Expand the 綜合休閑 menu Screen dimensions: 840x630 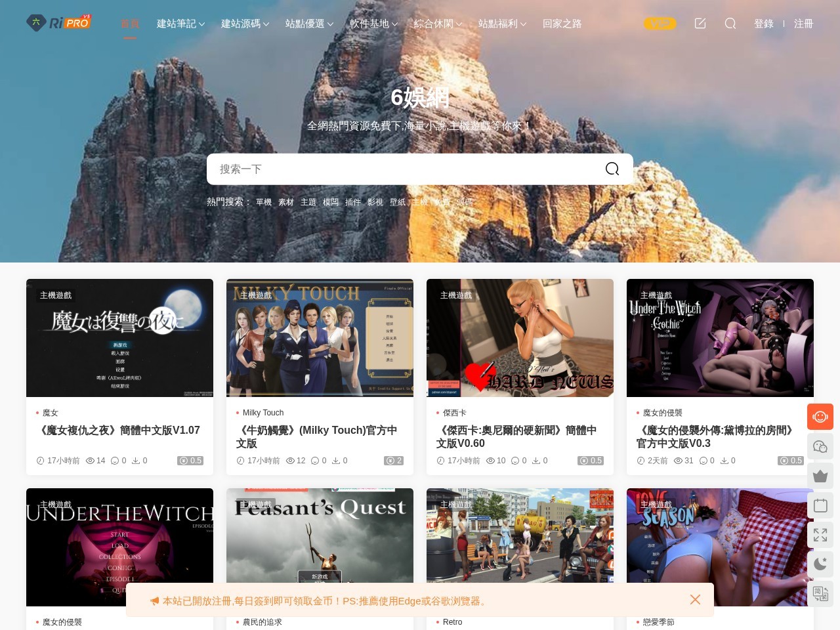pos(438,24)
